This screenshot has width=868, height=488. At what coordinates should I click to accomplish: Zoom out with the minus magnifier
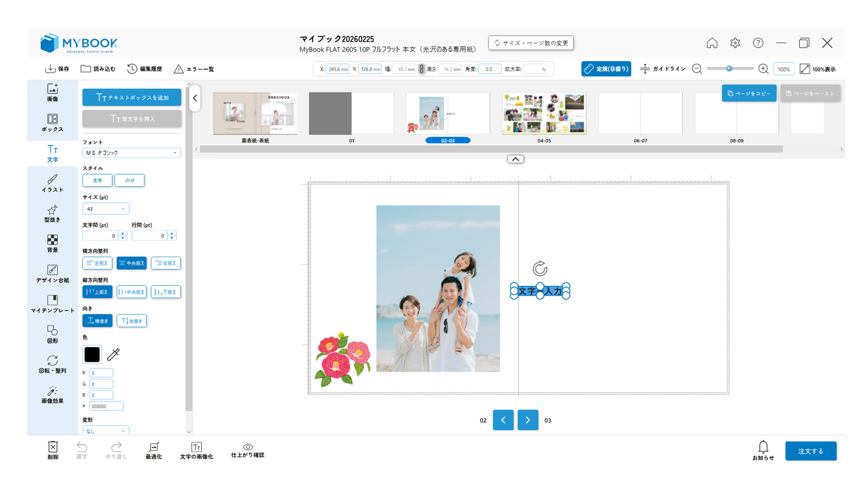pos(697,69)
